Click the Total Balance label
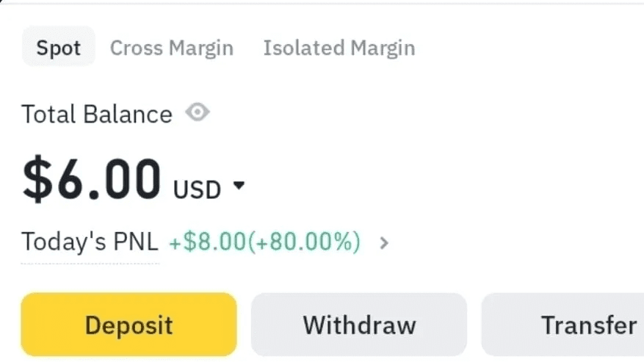 click(x=97, y=114)
